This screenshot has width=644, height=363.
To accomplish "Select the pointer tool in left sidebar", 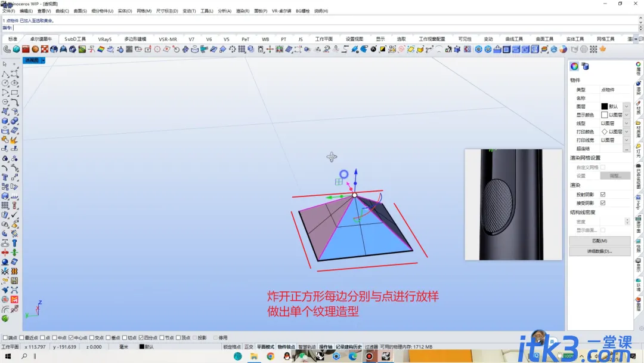I will point(5,64).
